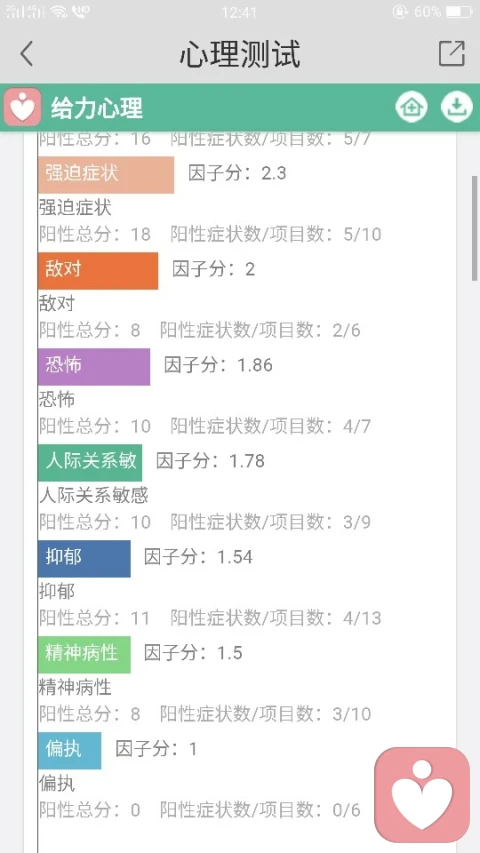The height and width of the screenshot is (853, 480).
Task: Click the vertical scrollbar thumb on right
Action: (x=475, y=228)
